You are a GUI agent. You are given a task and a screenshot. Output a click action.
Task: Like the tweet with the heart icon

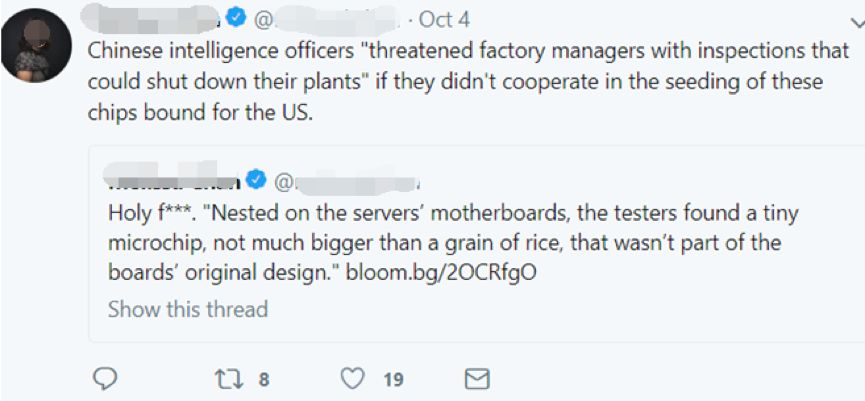point(351,378)
